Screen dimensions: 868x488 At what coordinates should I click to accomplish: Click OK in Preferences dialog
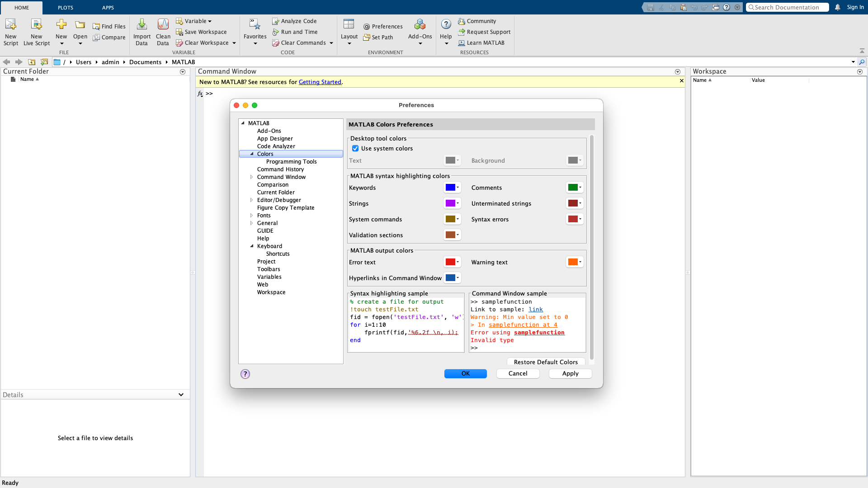point(466,374)
